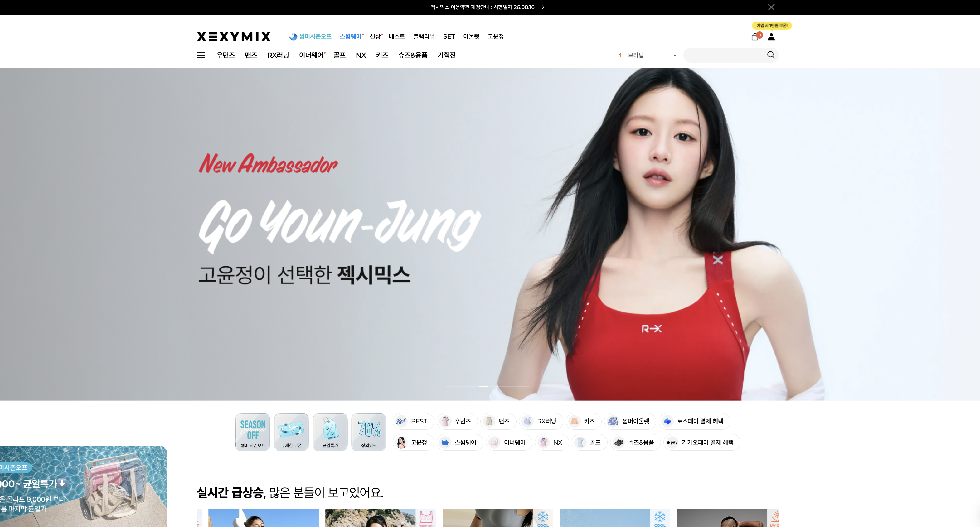Open 토스페이 결제 혜택 chip

[694, 421]
